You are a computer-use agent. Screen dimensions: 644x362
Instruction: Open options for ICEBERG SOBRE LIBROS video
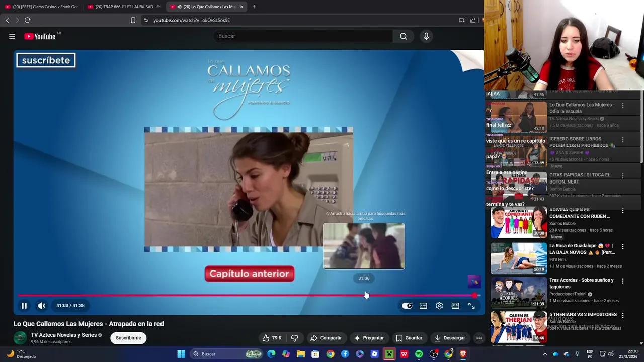point(623,140)
